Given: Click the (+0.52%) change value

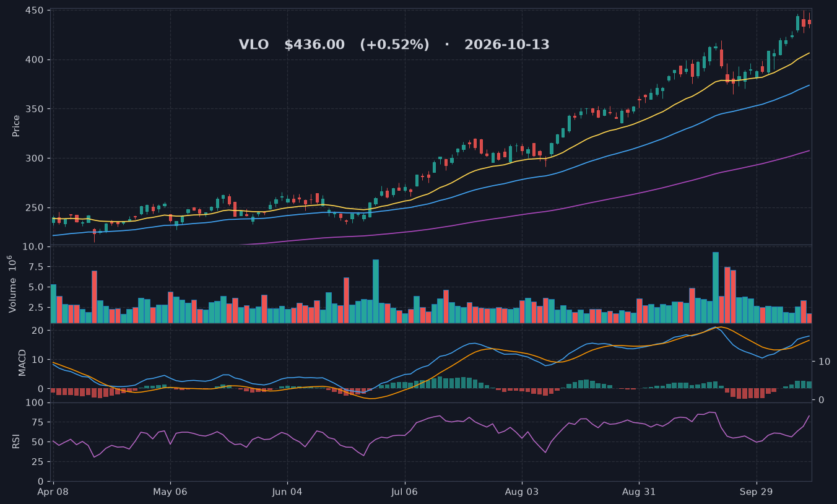Looking at the screenshot, I should click(394, 45).
